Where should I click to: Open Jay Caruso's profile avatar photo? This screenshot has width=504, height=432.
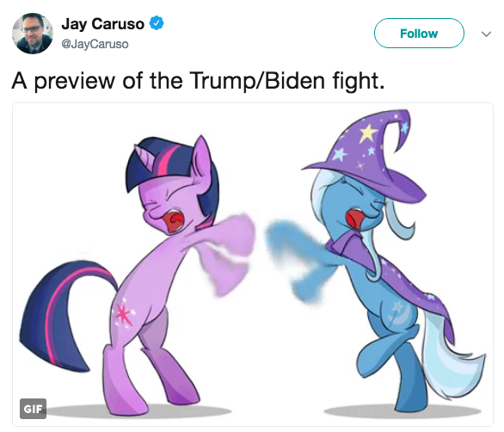(x=32, y=34)
